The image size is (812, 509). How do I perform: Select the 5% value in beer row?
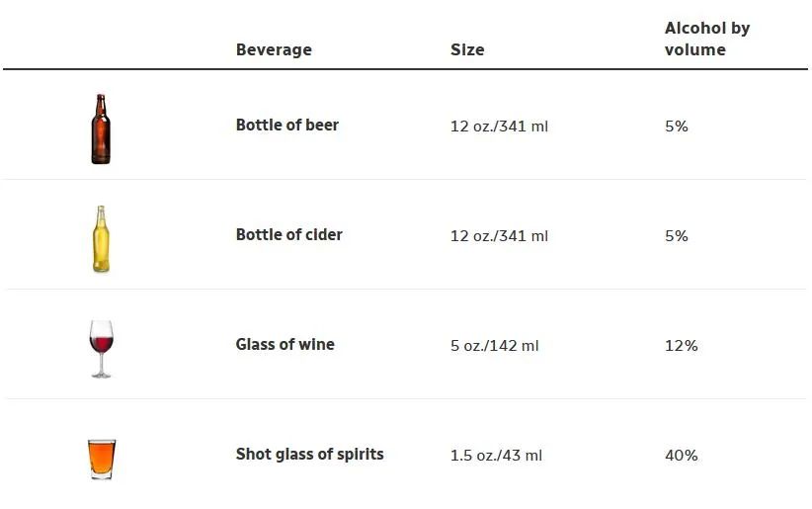677,127
